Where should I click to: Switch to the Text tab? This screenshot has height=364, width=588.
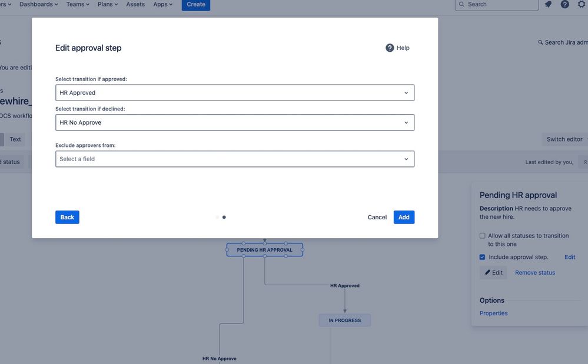15,139
